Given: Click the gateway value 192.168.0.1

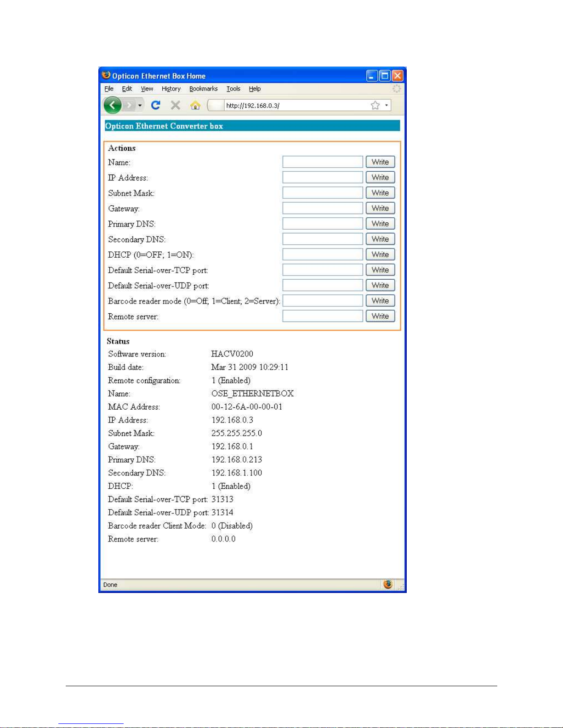Looking at the screenshot, I should coord(232,446).
